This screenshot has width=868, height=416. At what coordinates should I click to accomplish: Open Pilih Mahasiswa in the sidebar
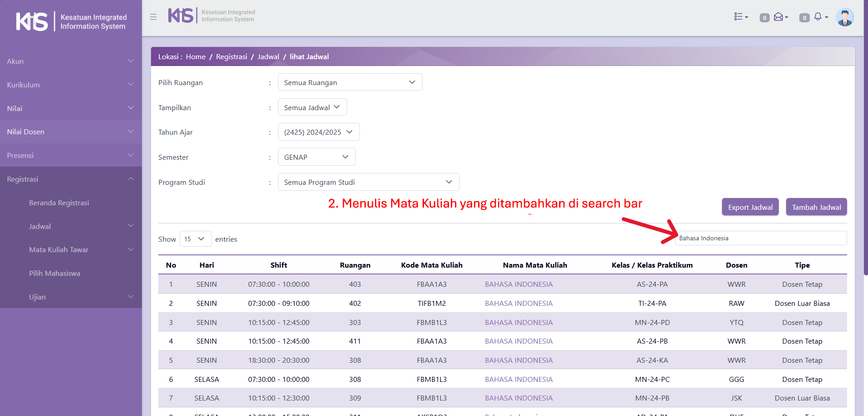pyautogui.click(x=55, y=273)
